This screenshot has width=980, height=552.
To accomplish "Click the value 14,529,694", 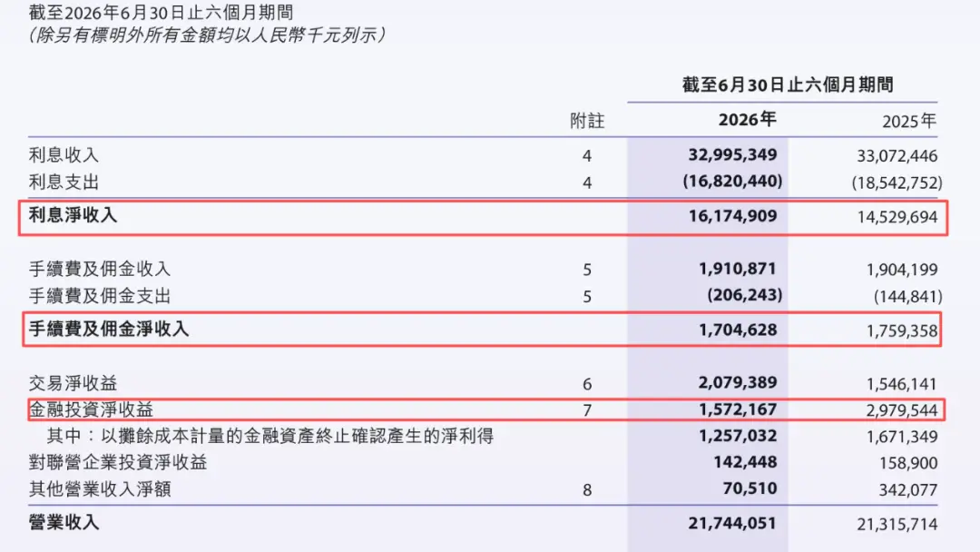I will coord(897,217).
